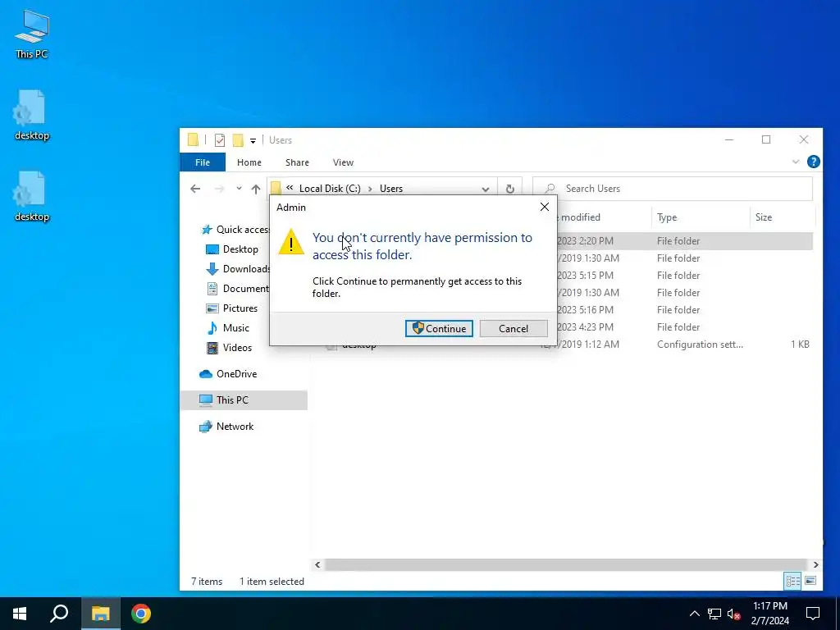Launch Google Chrome from taskbar
Screen dimensions: 840x630
(x=141, y=614)
